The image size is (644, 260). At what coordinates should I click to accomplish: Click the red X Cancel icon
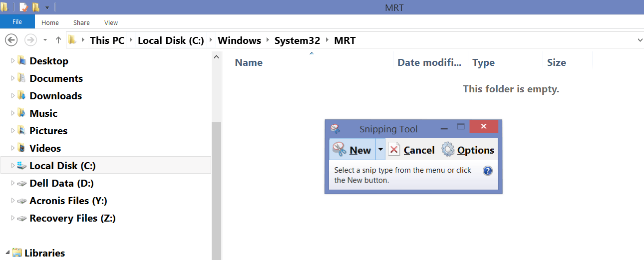click(x=394, y=150)
